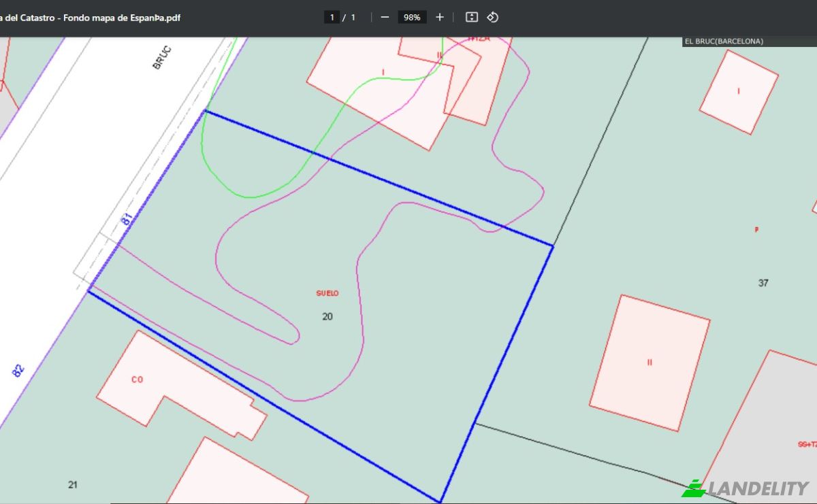This screenshot has width=817, height=504.
Task: Click parcel number 21 label
Action: coord(73,485)
